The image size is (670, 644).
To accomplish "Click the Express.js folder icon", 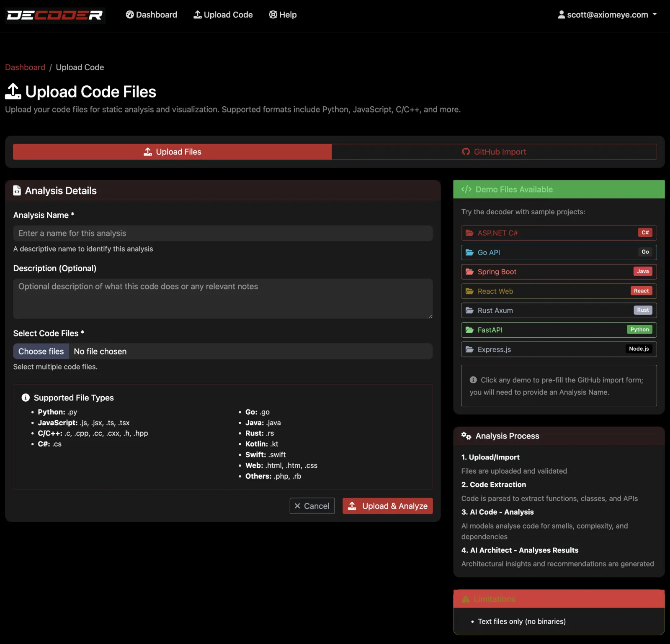I will [x=470, y=349].
